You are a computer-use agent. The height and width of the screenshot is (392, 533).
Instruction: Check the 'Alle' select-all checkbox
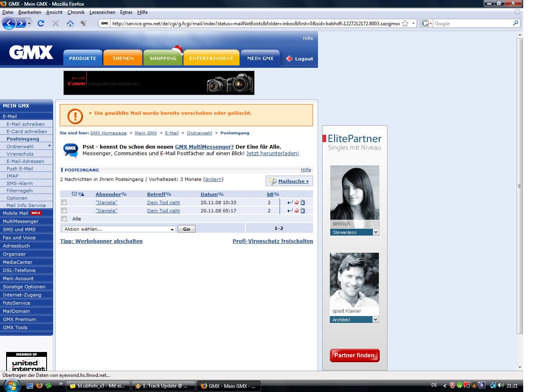(x=64, y=219)
